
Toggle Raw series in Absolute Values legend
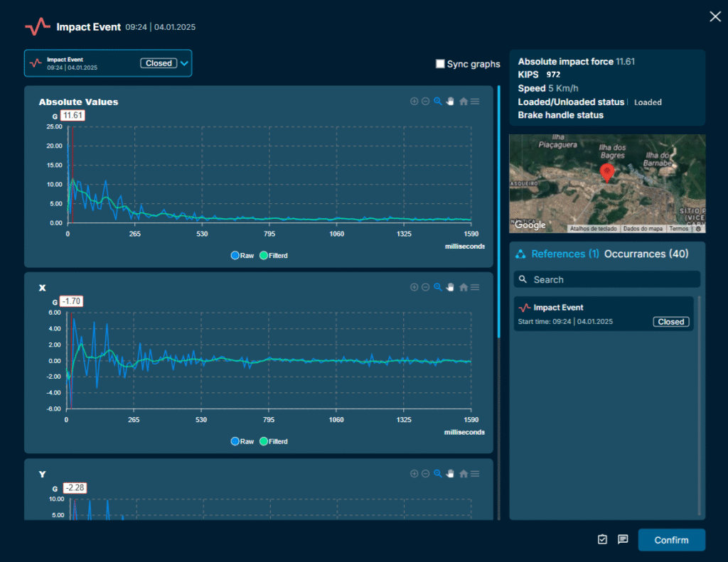(x=242, y=255)
